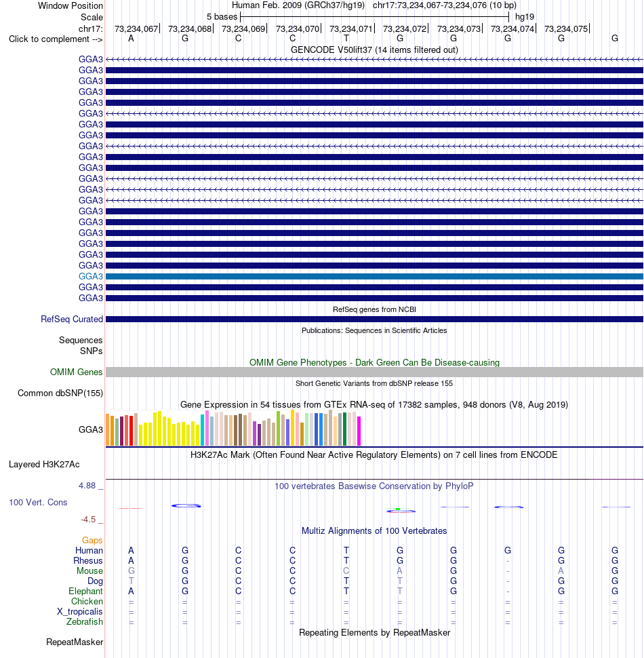Click the 'Window Position' label
644x658 pixels.
(x=71, y=6)
